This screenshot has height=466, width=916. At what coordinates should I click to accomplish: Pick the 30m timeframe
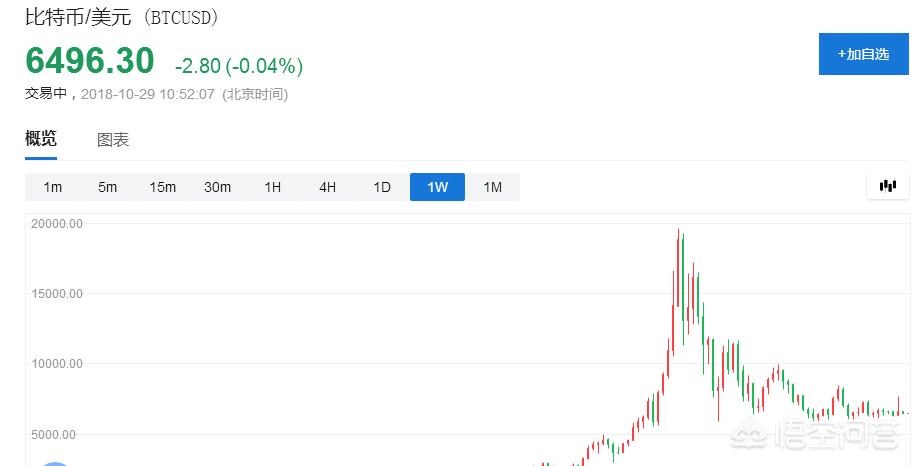[217, 187]
